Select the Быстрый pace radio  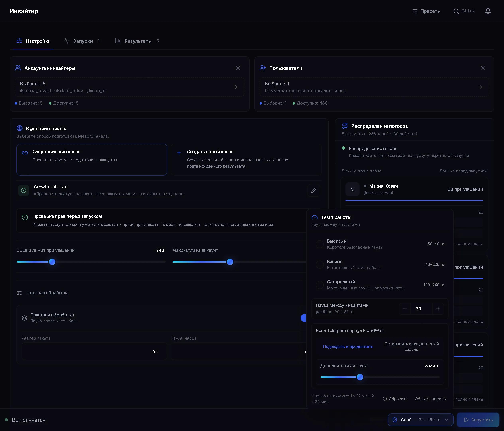click(x=319, y=244)
